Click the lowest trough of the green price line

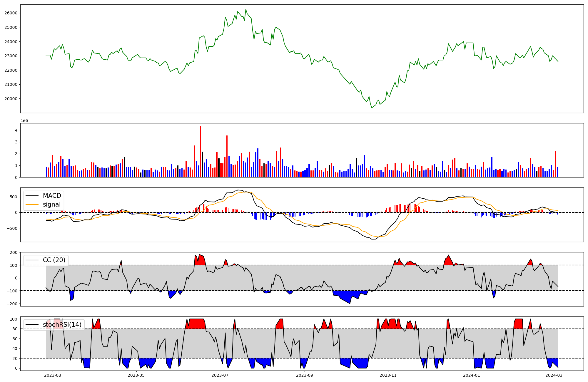372,108
